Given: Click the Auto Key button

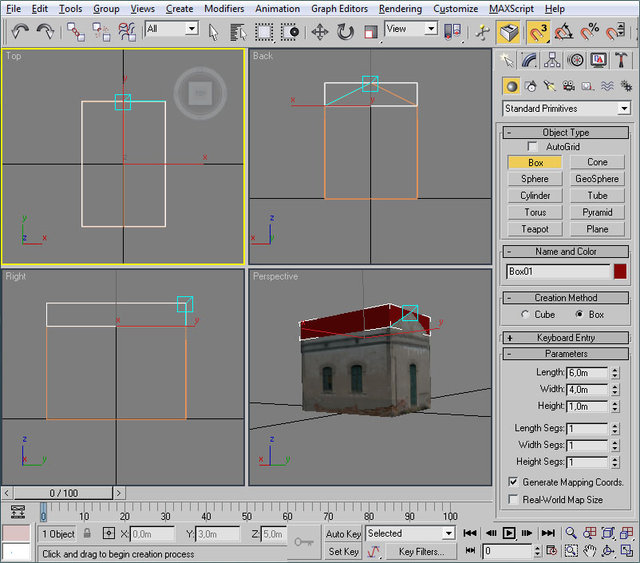Looking at the screenshot, I should 343,534.
